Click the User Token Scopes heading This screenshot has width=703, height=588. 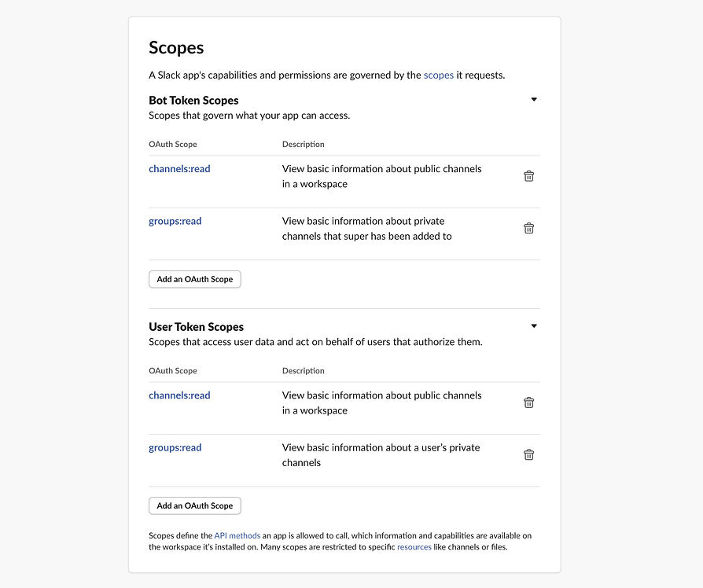[x=196, y=326]
